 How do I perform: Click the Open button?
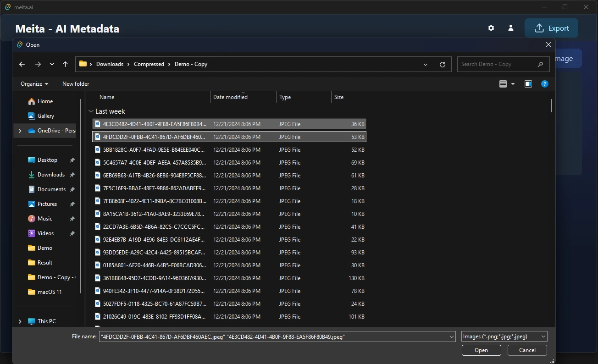(481, 350)
